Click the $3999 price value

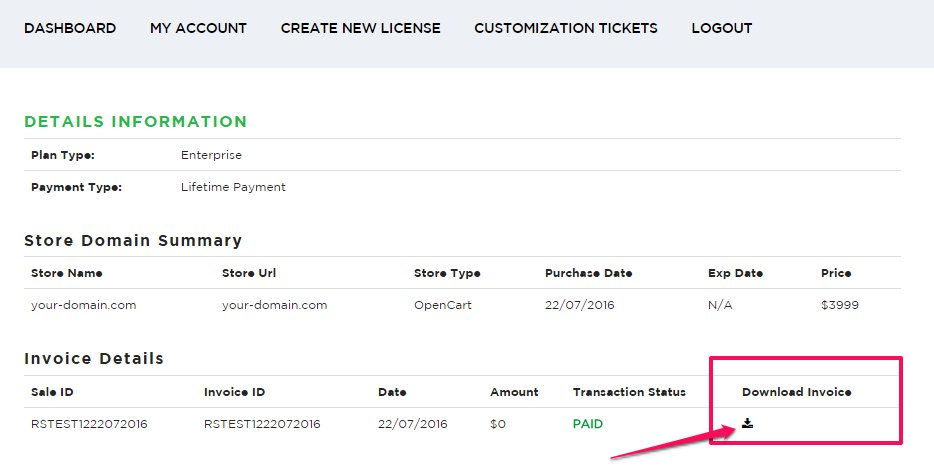pos(840,305)
